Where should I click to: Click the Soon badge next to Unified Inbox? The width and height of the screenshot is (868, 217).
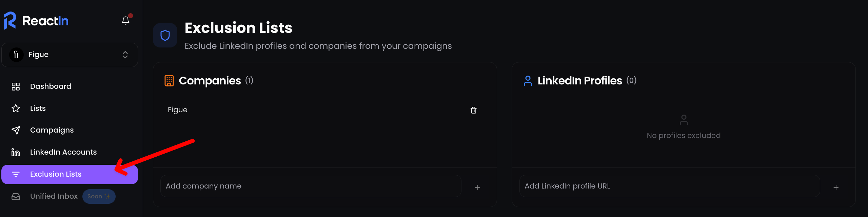point(99,197)
